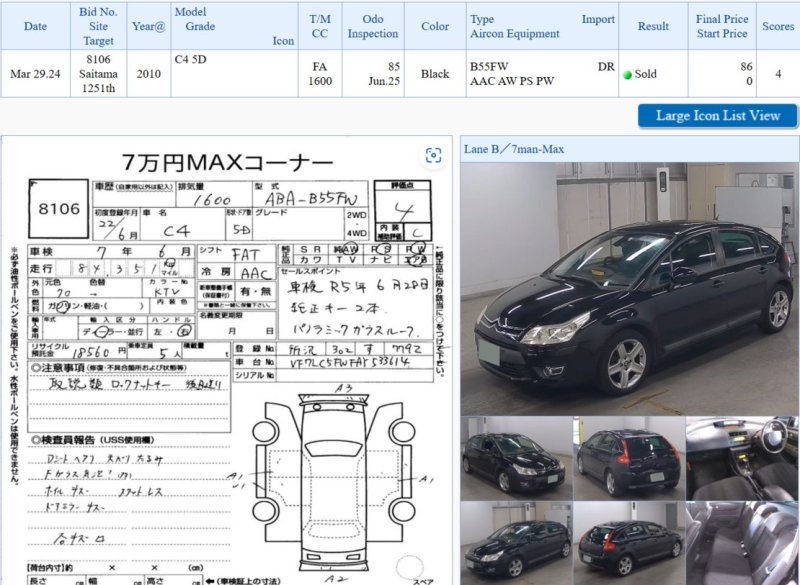Screen dimensions: 800x585
Task: Select the equipment text AAC AW PS PW
Action: coord(512,81)
